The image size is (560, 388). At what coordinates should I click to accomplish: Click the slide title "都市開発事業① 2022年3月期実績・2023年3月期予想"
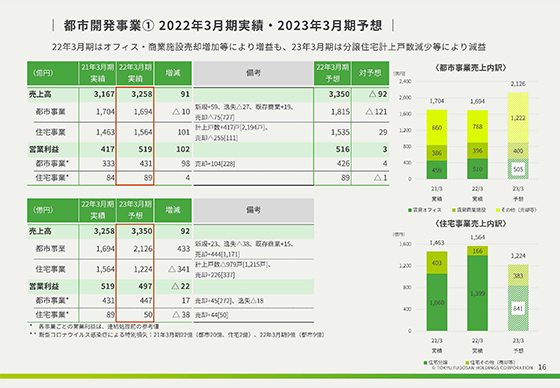[223, 25]
